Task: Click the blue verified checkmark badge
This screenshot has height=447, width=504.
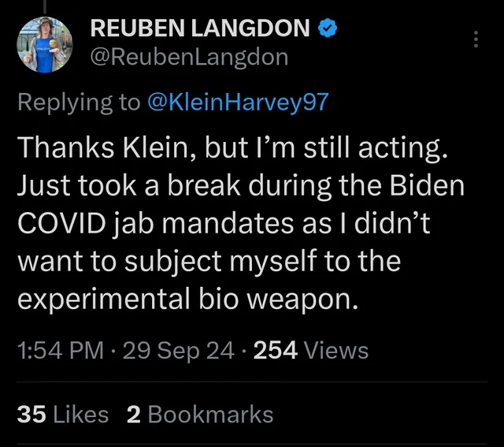Action: click(x=328, y=29)
